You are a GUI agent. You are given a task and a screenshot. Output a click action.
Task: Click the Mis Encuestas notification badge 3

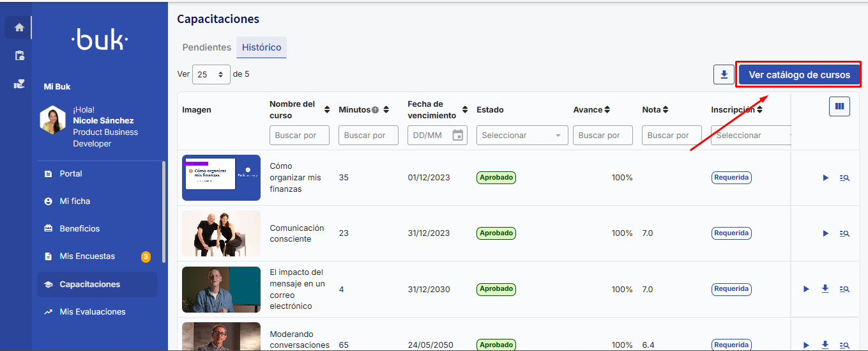click(x=146, y=257)
